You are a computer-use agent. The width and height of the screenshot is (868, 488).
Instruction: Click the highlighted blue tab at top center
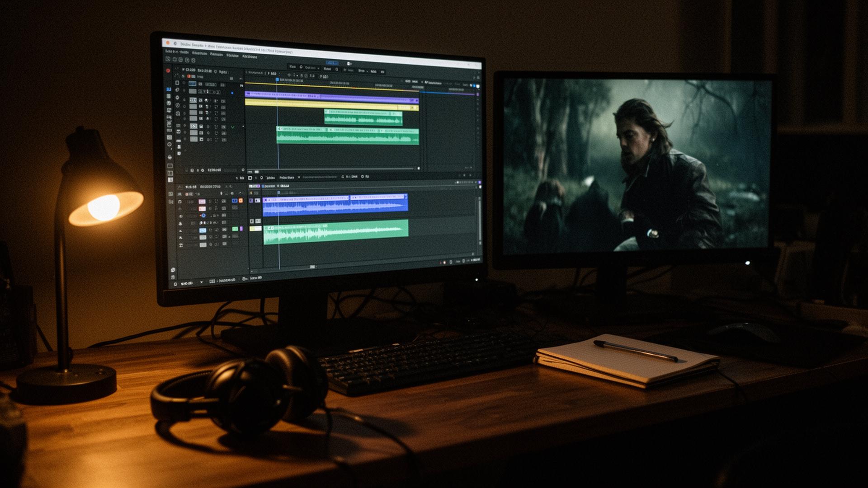pos(332,63)
